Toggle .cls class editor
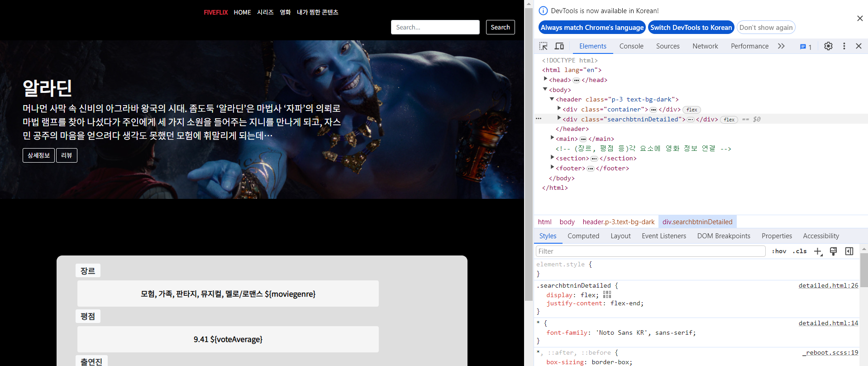868x366 pixels. click(x=800, y=251)
